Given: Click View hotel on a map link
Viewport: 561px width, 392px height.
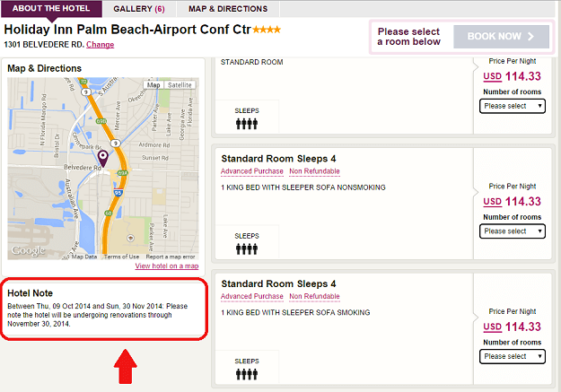Looking at the screenshot, I should [168, 266].
